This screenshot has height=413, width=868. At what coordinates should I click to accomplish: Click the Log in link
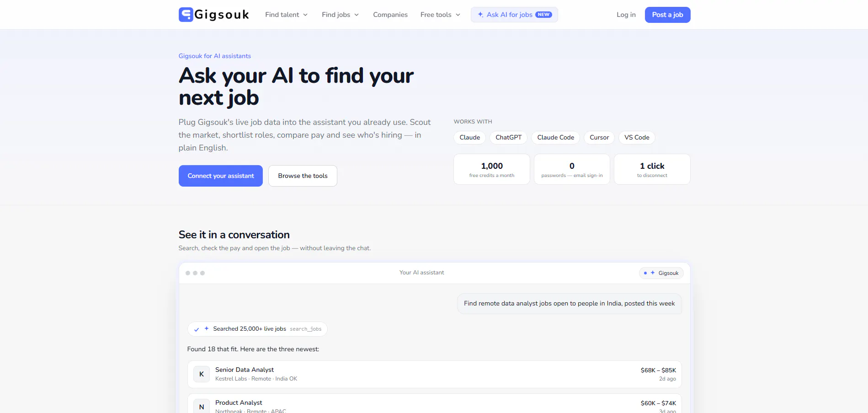coord(626,15)
